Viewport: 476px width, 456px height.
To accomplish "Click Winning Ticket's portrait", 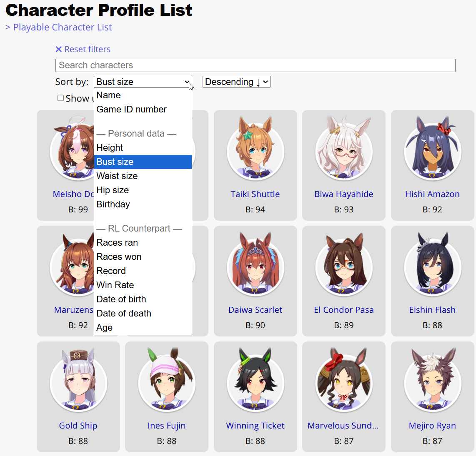I will (256, 380).
